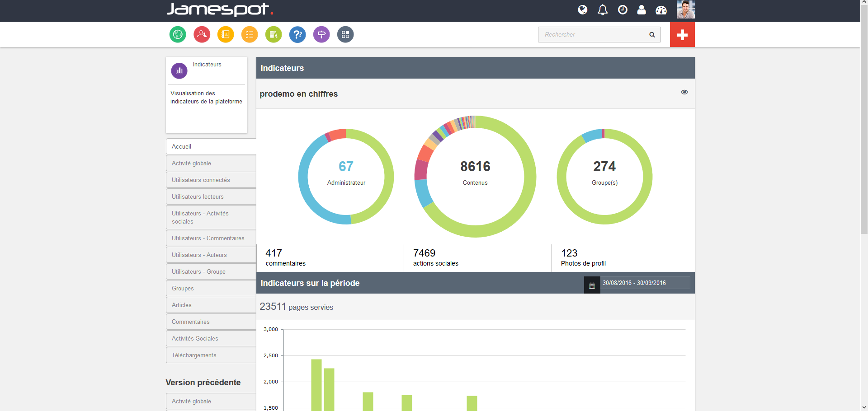Click the user avatar photo
This screenshot has height=411, width=868.
click(685, 9)
